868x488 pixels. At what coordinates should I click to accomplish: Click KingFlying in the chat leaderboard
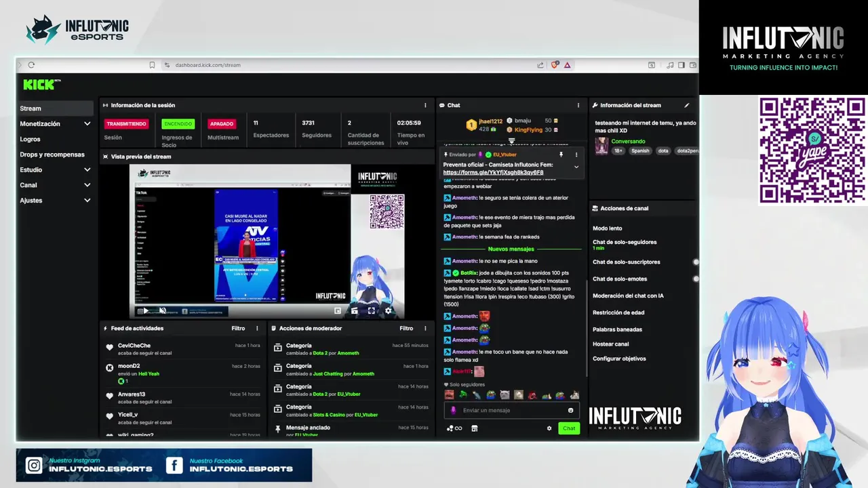tap(528, 129)
